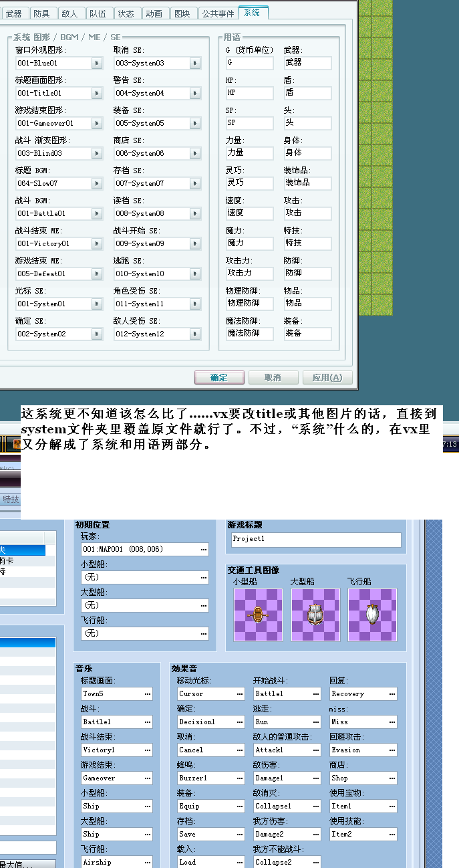Choose title BGM 064-Slow07 arrow

pyautogui.click(x=97, y=183)
